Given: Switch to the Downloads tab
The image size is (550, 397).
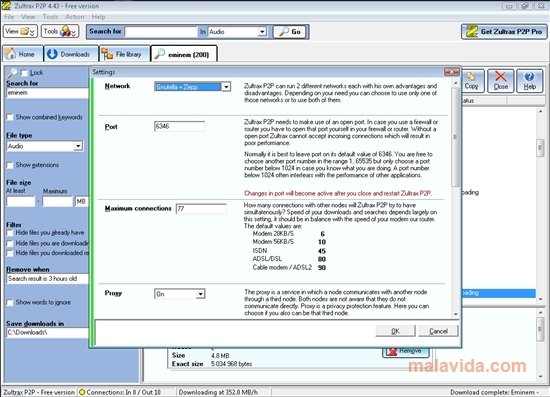Looking at the screenshot, I should (71, 54).
